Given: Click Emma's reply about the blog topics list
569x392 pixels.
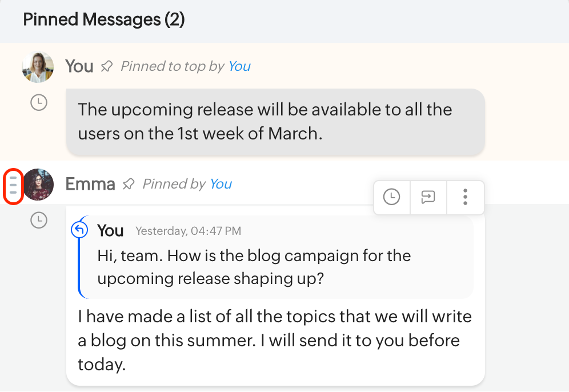Looking at the screenshot, I should (x=274, y=340).
